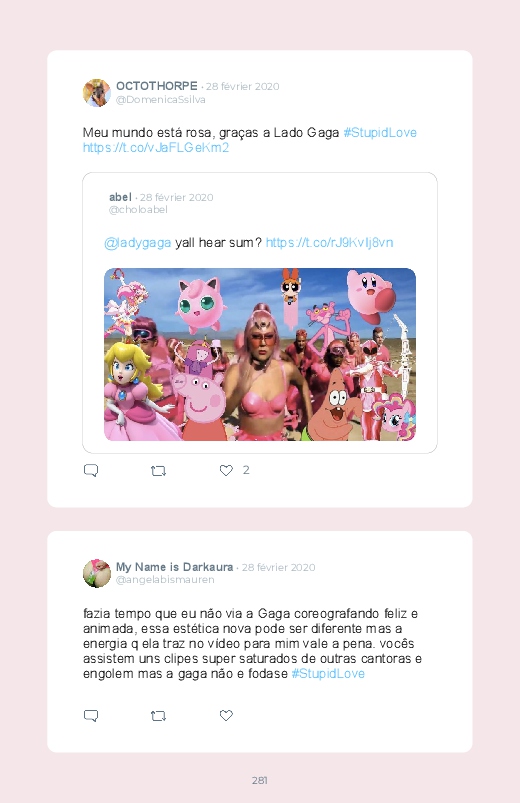The width and height of the screenshot is (520, 803).
Task: Click the OCTOTHORPE display name
Action: [157, 86]
